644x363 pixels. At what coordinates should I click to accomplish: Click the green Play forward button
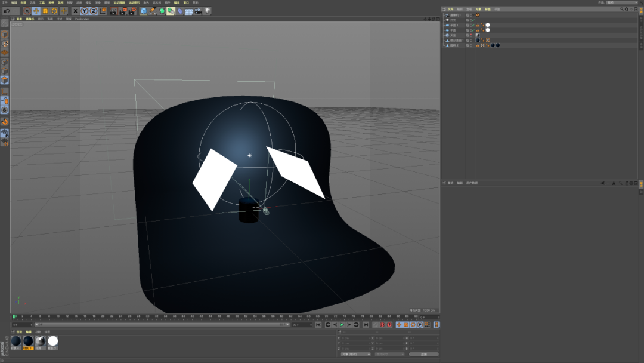pos(342,325)
